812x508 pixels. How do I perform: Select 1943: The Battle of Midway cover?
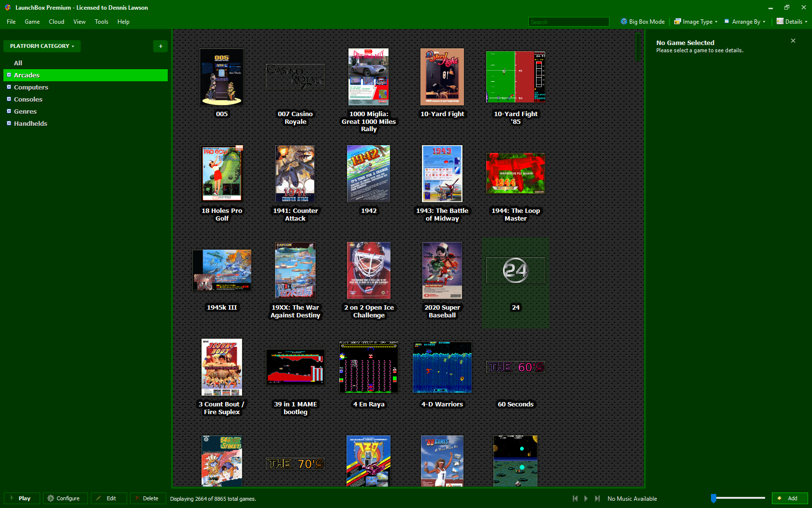click(442, 174)
